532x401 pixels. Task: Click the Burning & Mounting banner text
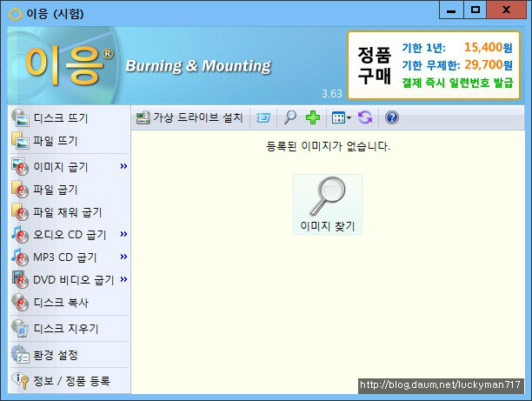tap(198, 66)
